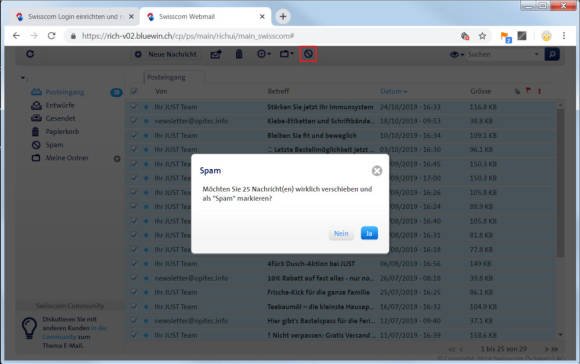Click the refresh icon above the folder list
580x364 pixels.
click(x=30, y=54)
